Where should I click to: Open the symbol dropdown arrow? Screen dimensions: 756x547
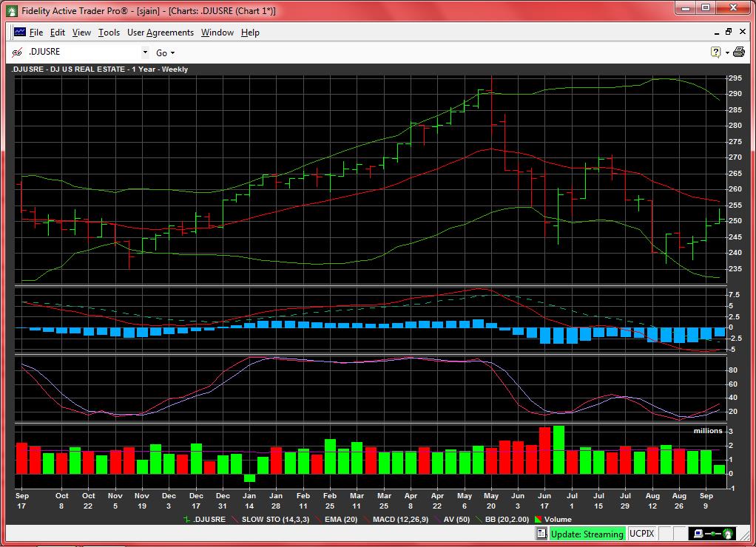coord(145,52)
